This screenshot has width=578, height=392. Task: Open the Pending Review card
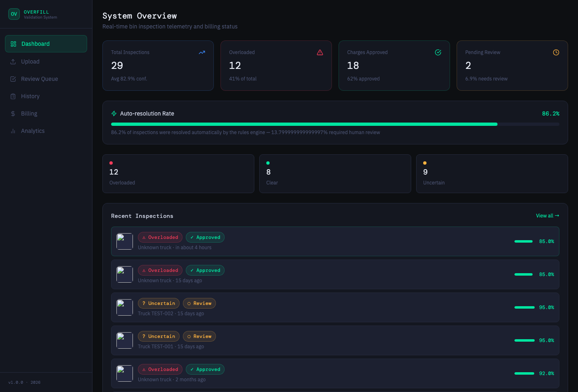click(512, 66)
